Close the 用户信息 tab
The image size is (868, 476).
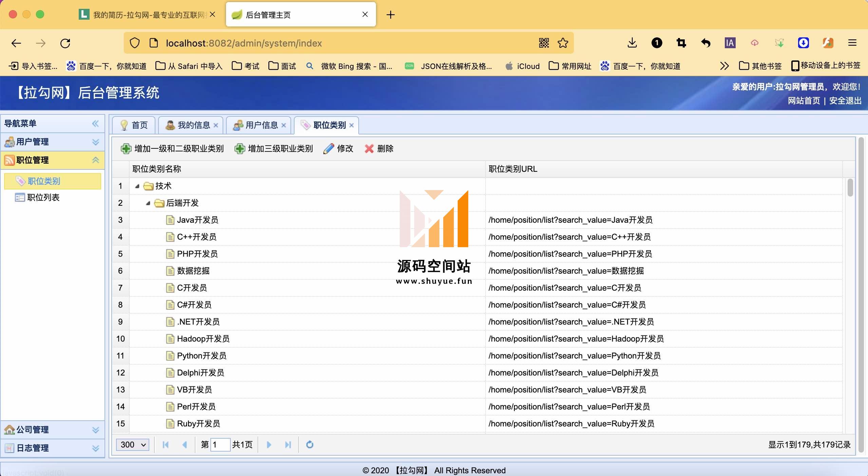pyautogui.click(x=284, y=125)
